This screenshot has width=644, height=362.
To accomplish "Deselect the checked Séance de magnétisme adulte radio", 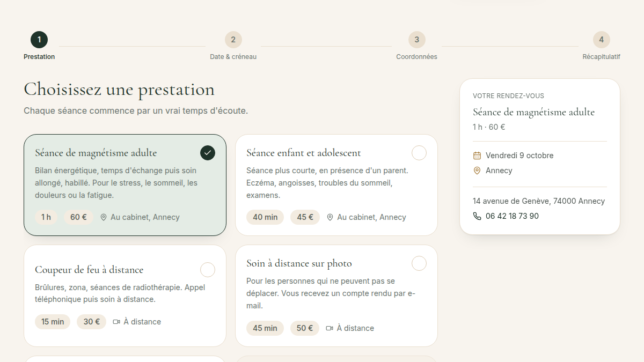I will click(x=208, y=153).
